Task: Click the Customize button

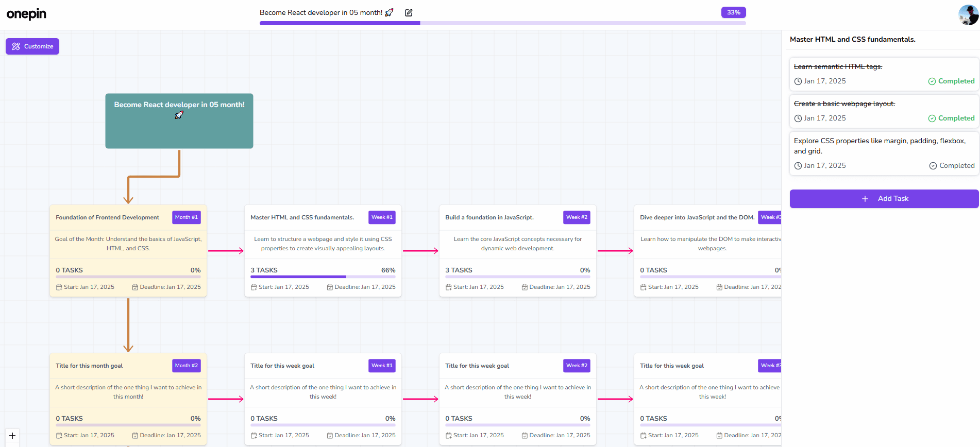Action: coord(32,46)
